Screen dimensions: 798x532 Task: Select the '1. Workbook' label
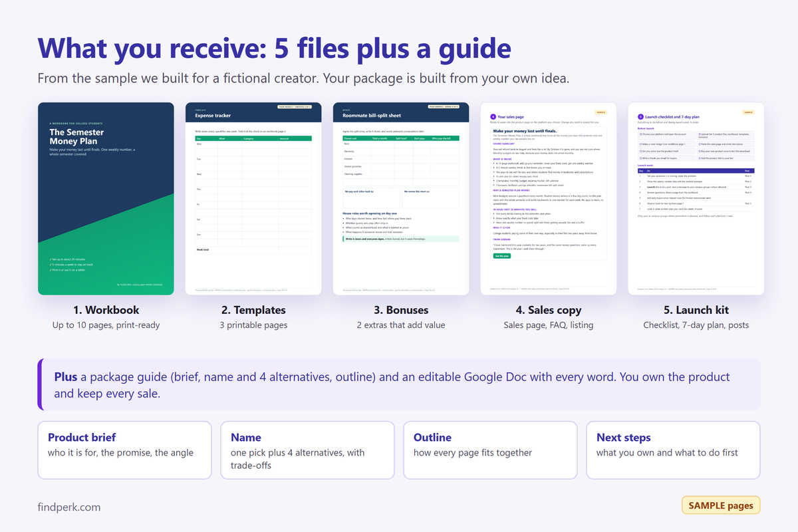click(x=106, y=310)
